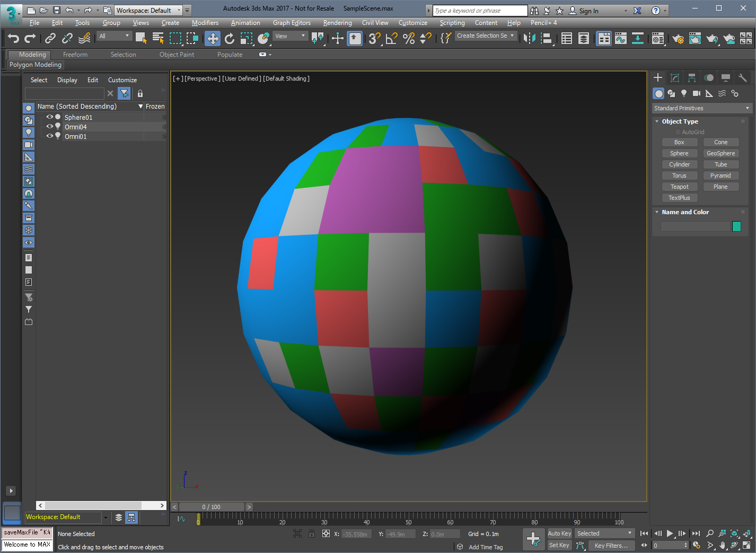756x553 pixels.
Task: Activate the Select and Rotate tool
Action: 229,38
